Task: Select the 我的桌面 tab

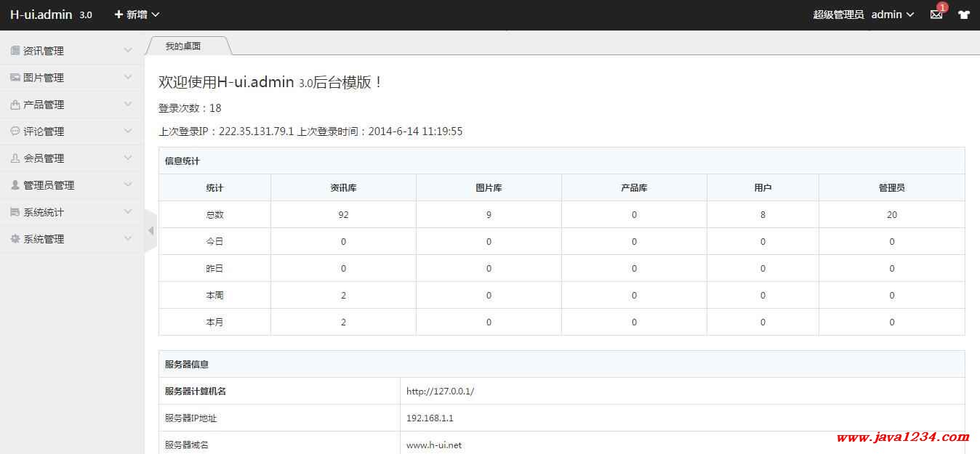Action: tap(183, 46)
